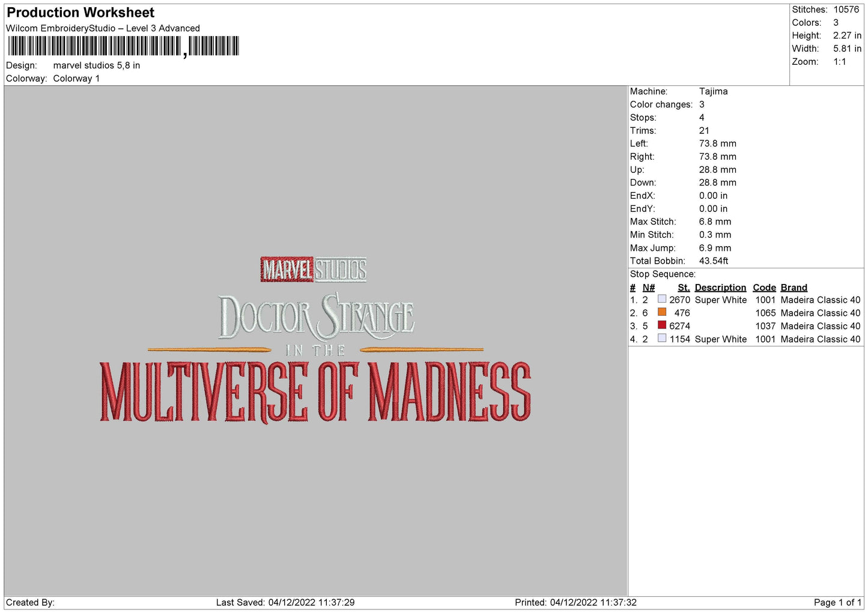Screen dimensions: 868x613
Task: Click the left orange divider line
Action: 210,349
